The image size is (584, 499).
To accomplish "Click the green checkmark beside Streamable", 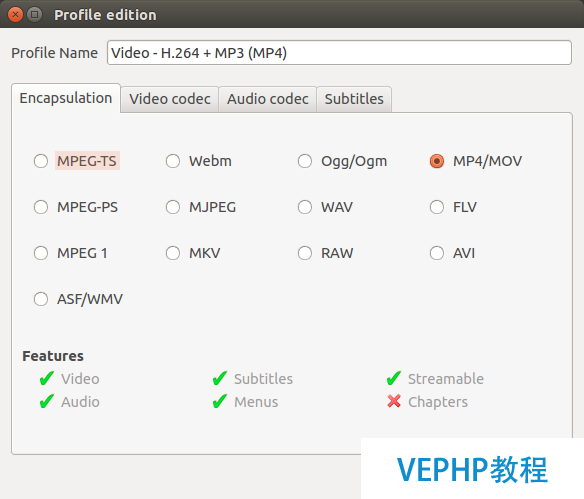I will [394, 378].
